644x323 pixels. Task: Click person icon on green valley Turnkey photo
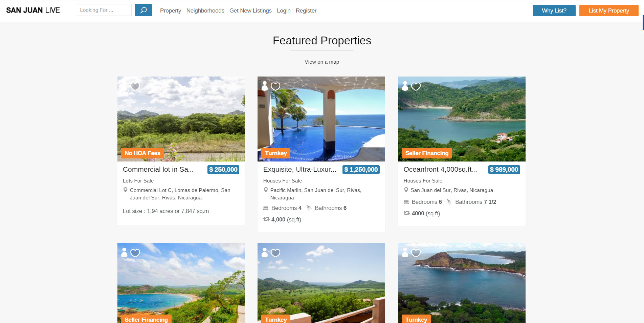[265, 253]
